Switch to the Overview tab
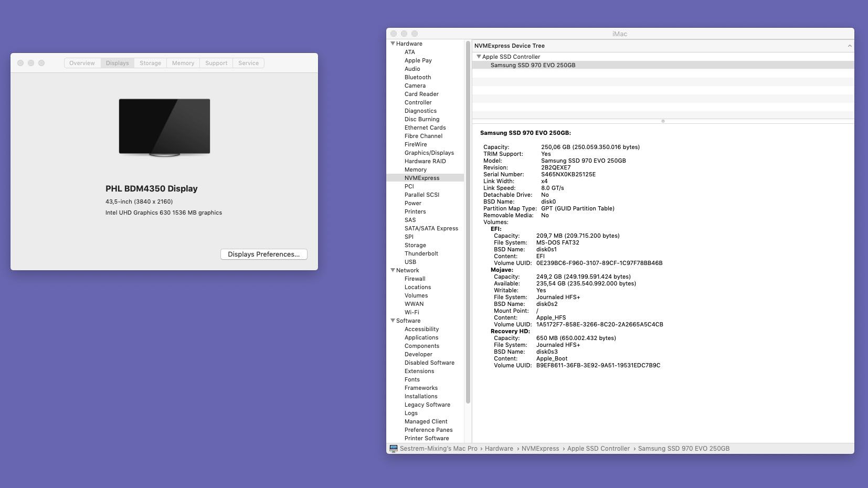Viewport: 868px width, 488px height. pyautogui.click(x=82, y=63)
